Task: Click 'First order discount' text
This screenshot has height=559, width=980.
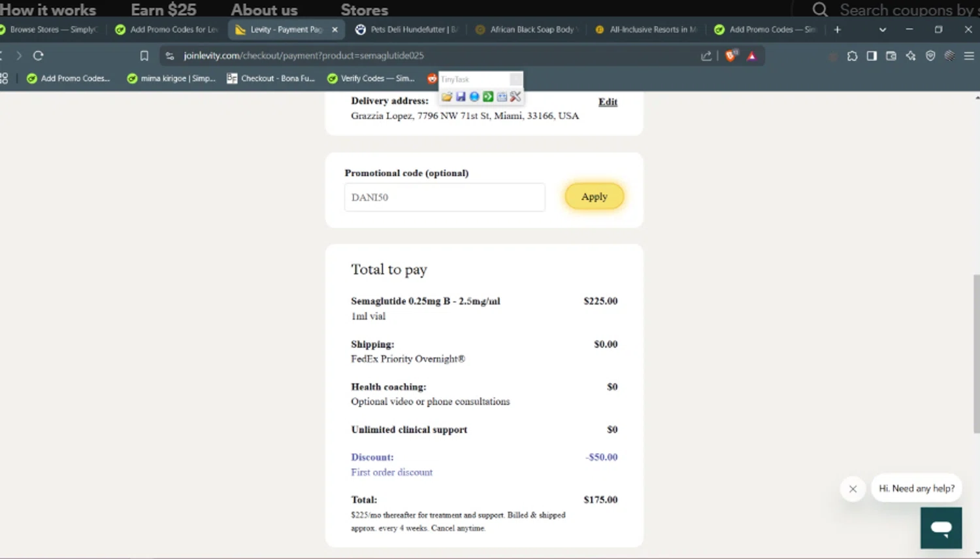Action: (x=391, y=472)
